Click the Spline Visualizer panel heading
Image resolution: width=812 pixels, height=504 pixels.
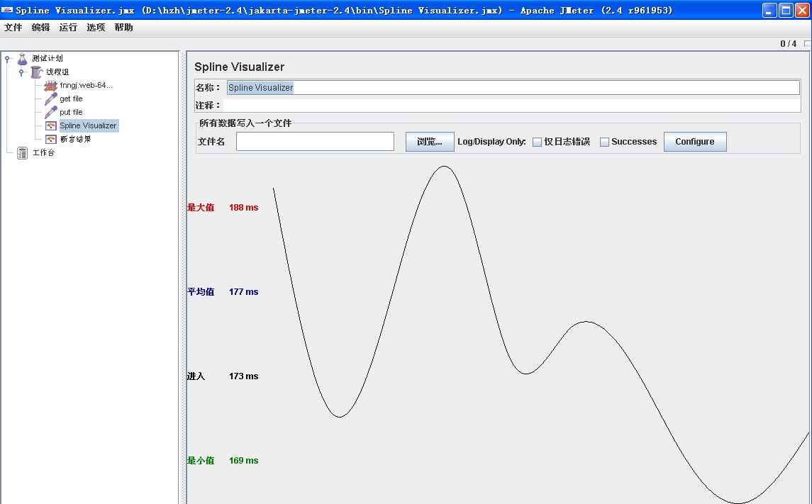coord(239,67)
